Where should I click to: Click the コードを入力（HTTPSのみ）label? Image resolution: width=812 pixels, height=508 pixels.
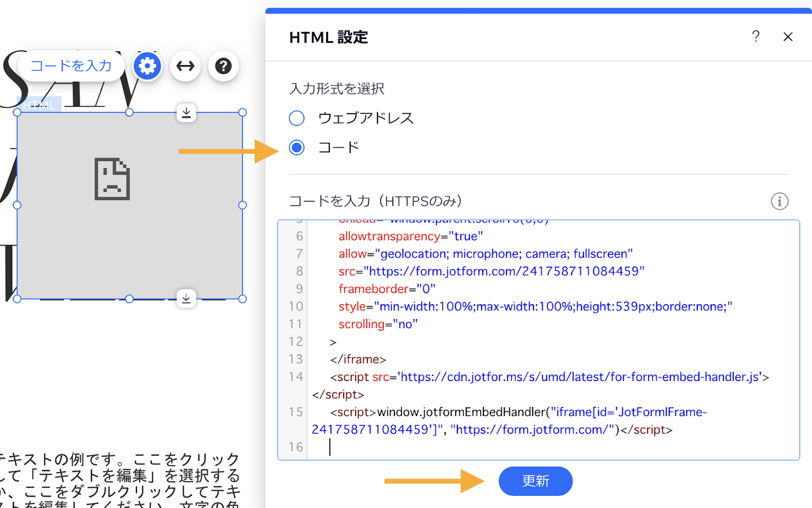tap(376, 201)
